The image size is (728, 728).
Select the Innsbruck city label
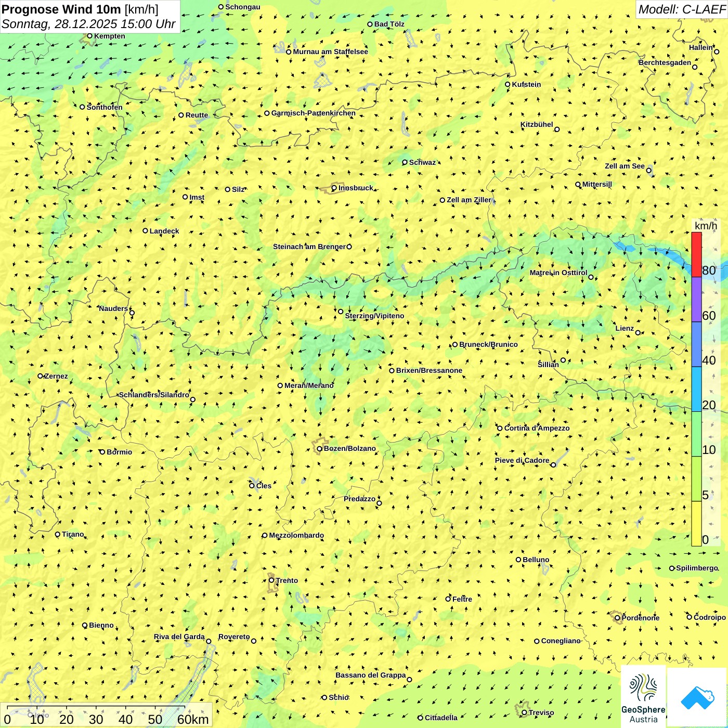tap(356, 188)
